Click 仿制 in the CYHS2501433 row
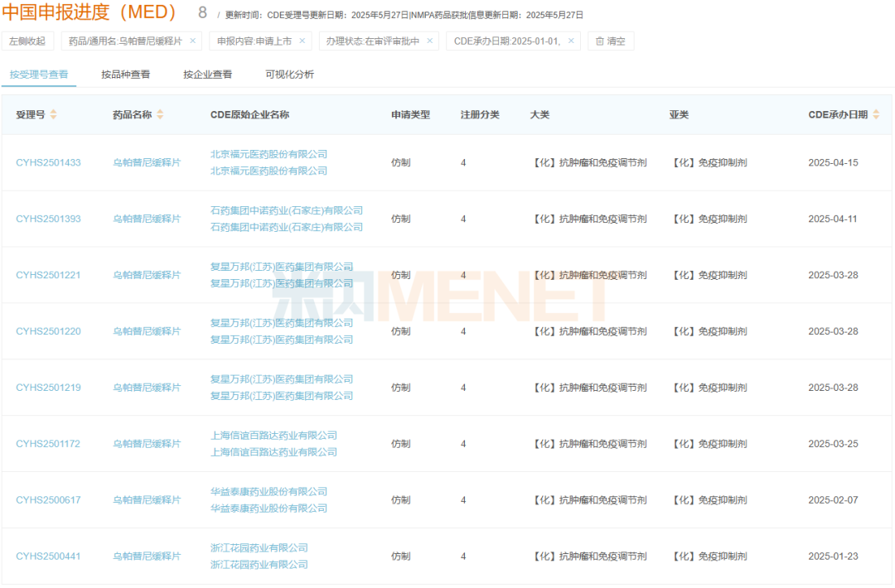895x588 pixels. [x=401, y=162]
